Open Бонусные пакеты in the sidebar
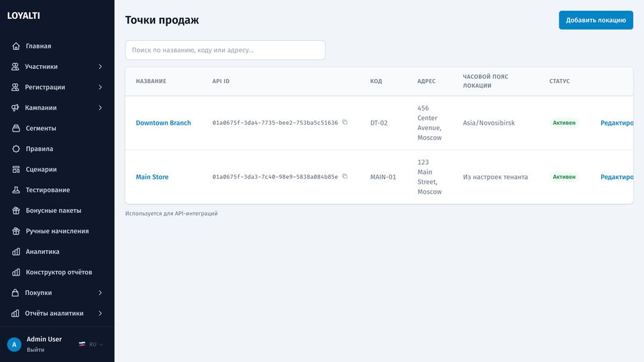This screenshot has width=644, height=362. 57,210
